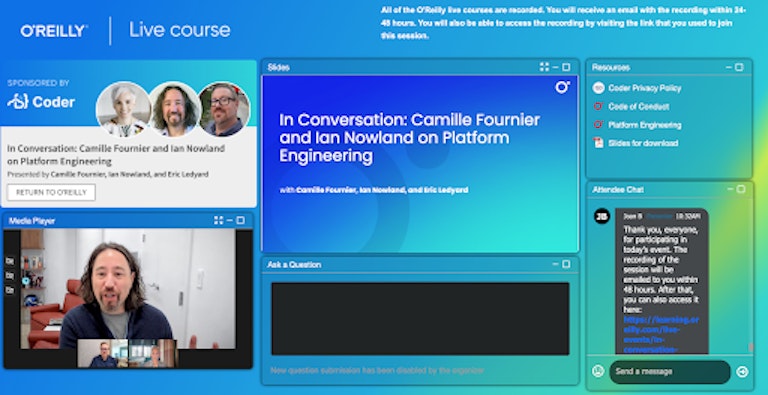Click the Attendee Chat scrollbar

(751, 347)
